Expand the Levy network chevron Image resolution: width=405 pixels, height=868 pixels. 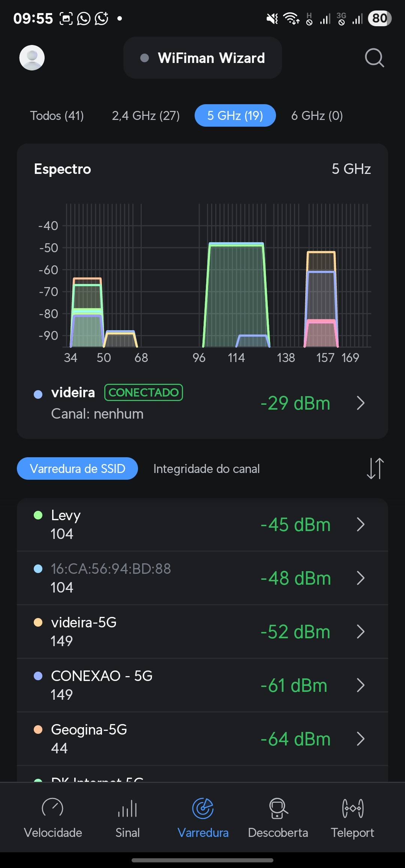point(360,525)
